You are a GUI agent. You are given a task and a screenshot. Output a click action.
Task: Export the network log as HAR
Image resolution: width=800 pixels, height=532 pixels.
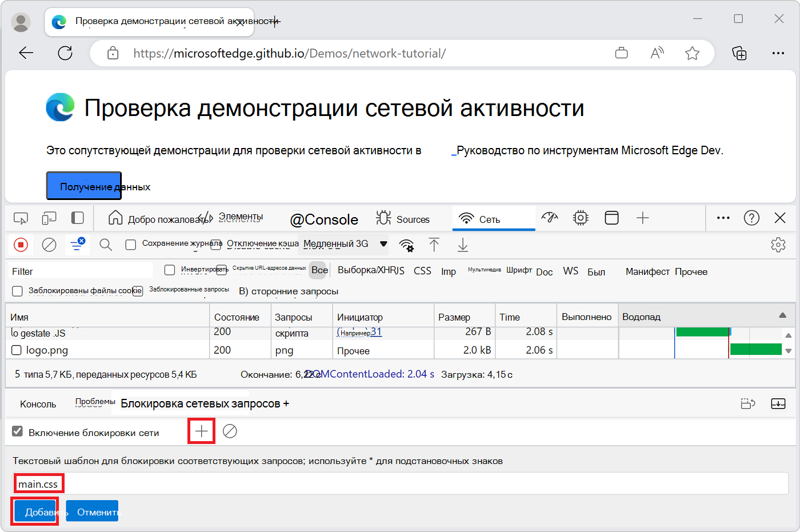(462, 245)
